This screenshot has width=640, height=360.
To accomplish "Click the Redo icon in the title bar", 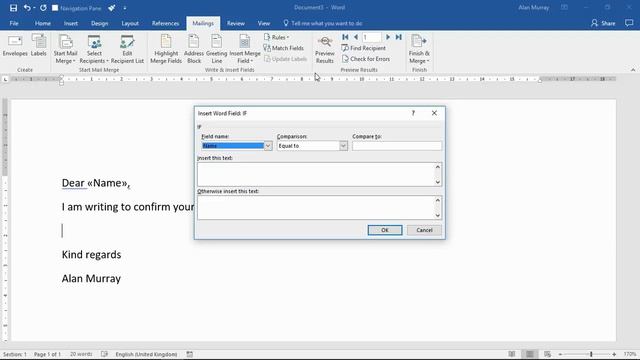I will click(x=43, y=8).
